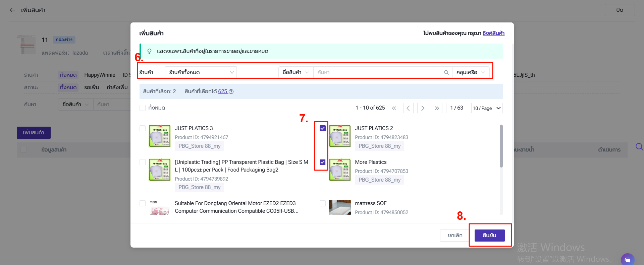
Task: Go to the next page of products
Action: [423, 108]
